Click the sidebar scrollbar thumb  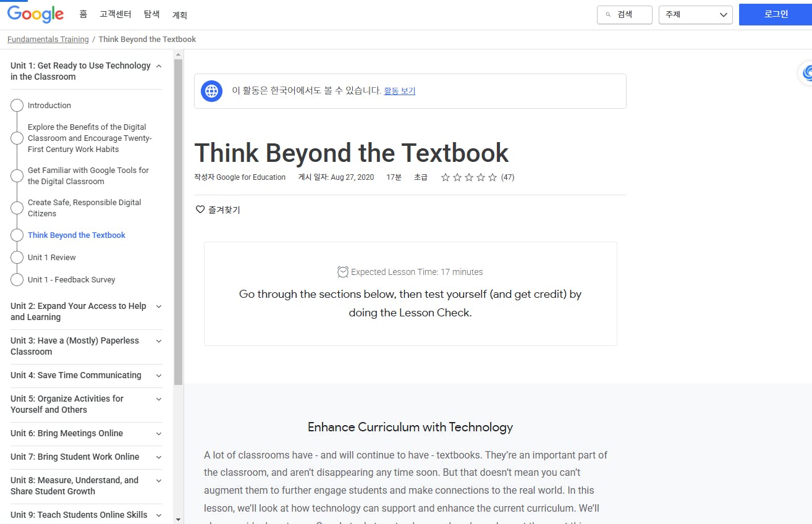click(178, 222)
